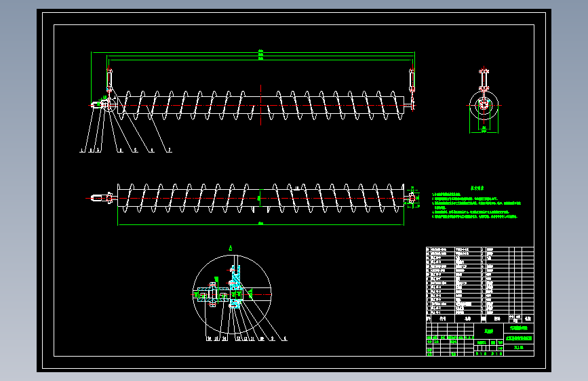588x381 pixels.
Task: Select callout number 12 below the detail circle
Action: pyautogui.click(x=246, y=338)
